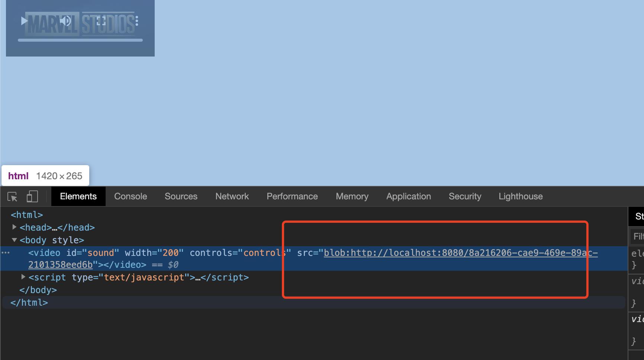The height and width of the screenshot is (360, 644).
Task: Select the video element node
Action: (314, 258)
